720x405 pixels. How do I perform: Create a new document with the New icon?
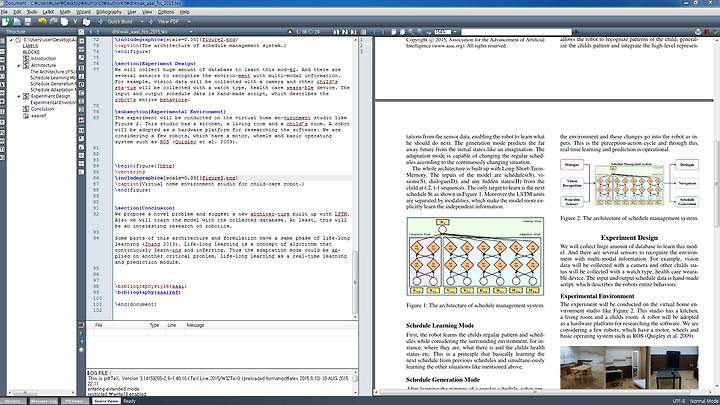[6, 22]
